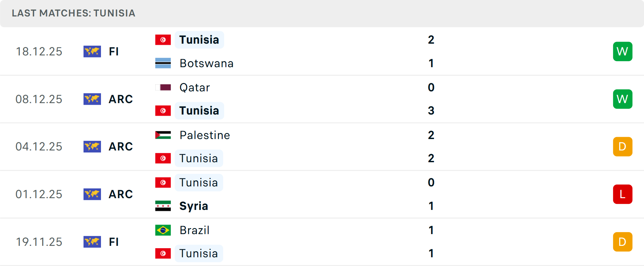Click the Qatar flag icon

click(163, 87)
